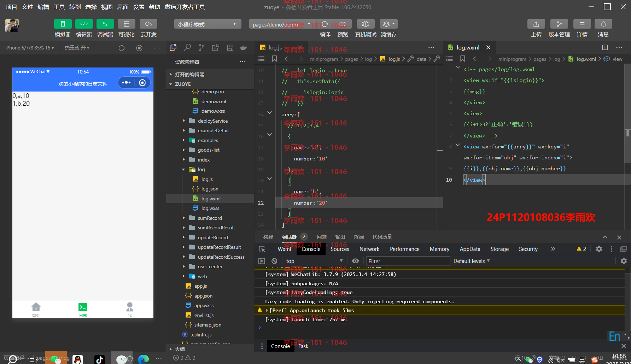Screen dimensions: 631x364
Task: Open log.json in file tree
Action: 210,189
